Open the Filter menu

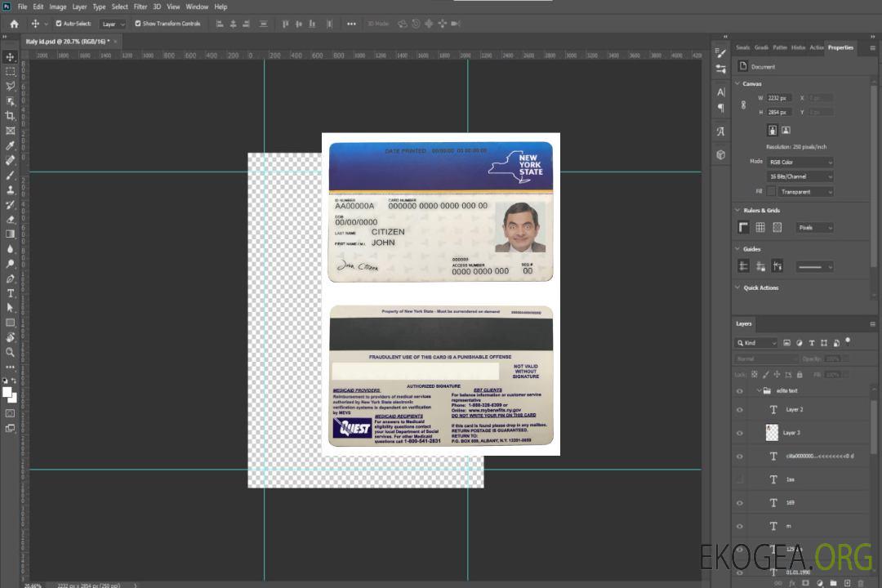point(140,7)
